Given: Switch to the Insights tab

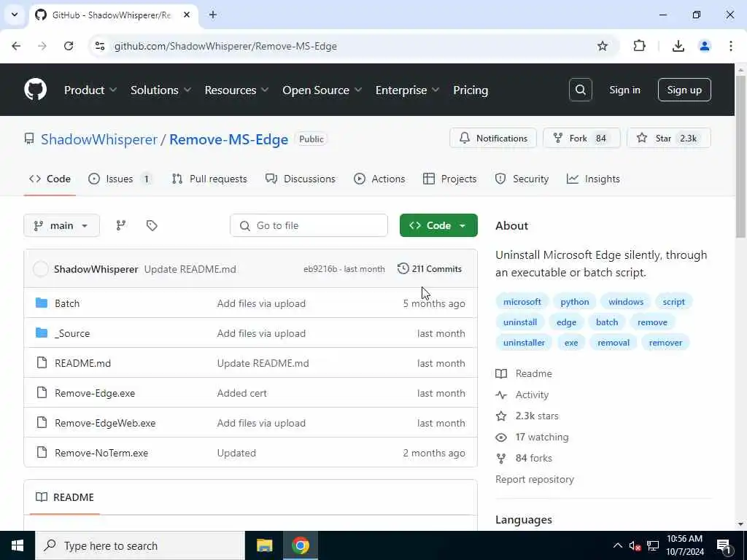Looking at the screenshot, I should pos(593,179).
